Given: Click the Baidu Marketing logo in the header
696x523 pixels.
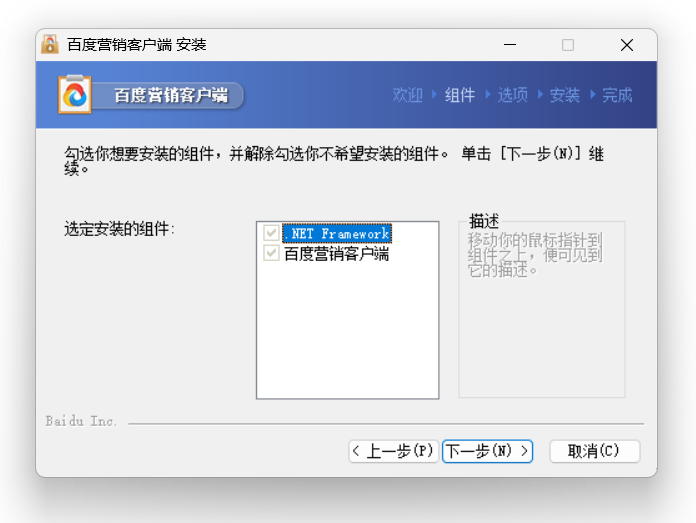Looking at the screenshot, I should pyautogui.click(x=75, y=95).
